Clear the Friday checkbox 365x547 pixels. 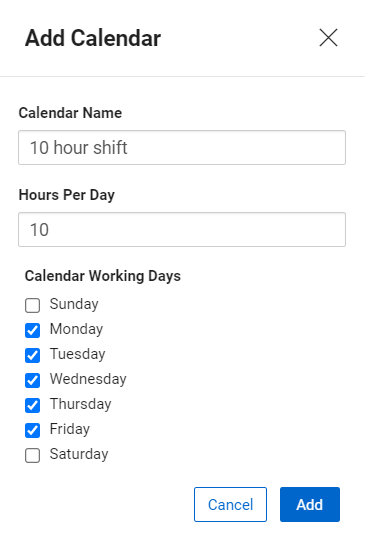pos(32,430)
